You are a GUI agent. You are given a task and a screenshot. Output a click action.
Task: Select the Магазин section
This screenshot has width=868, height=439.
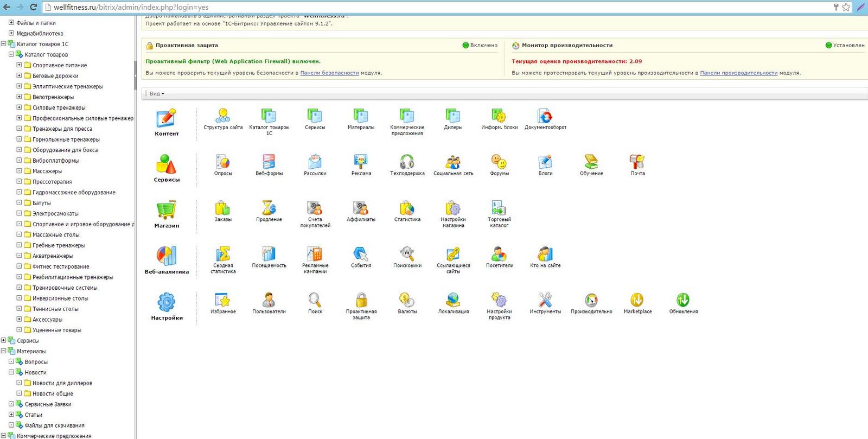(167, 214)
